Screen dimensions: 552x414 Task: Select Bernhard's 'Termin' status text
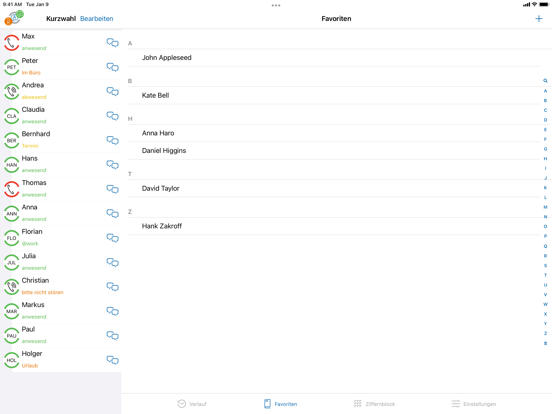click(30, 146)
